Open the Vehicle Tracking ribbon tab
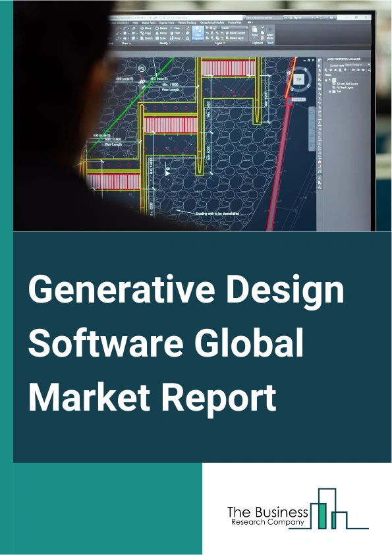 [x=187, y=22]
